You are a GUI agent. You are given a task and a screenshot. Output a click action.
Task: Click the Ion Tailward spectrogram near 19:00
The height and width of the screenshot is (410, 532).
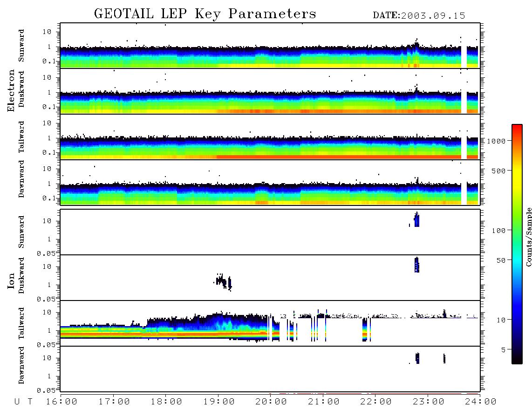pyautogui.click(x=219, y=327)
